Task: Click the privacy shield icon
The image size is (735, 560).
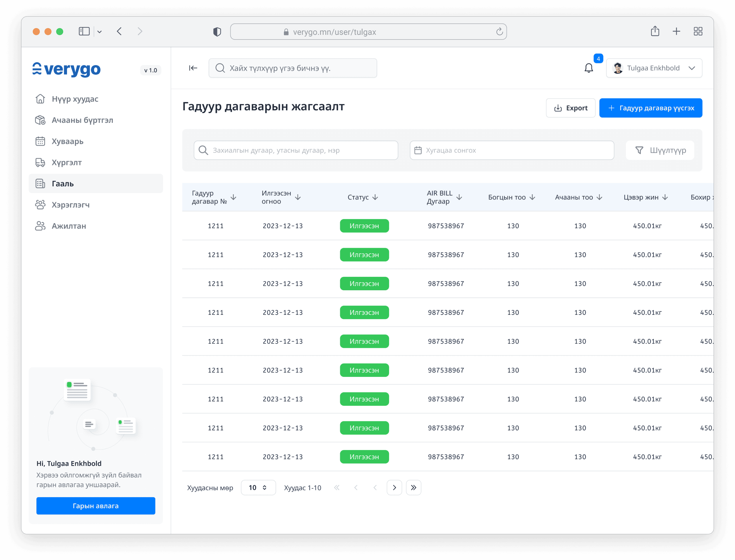Action: pyautogui.click(x=217, y=32)
